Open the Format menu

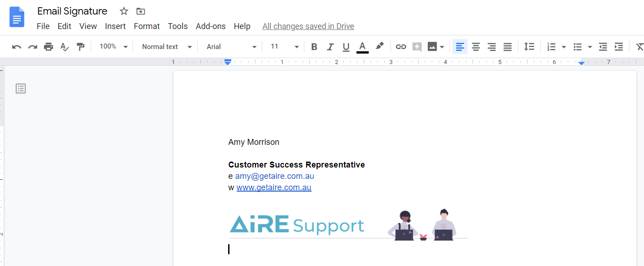click(146, 26)
